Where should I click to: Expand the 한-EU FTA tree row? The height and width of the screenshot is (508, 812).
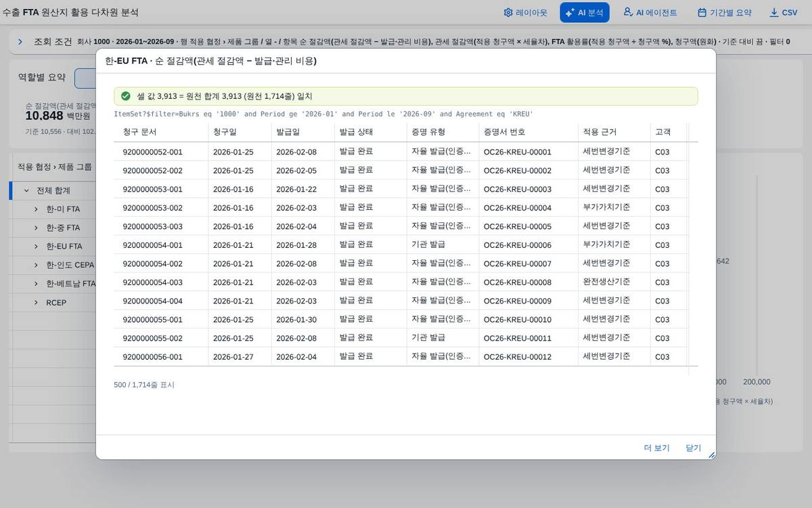[x=36, y=247]
